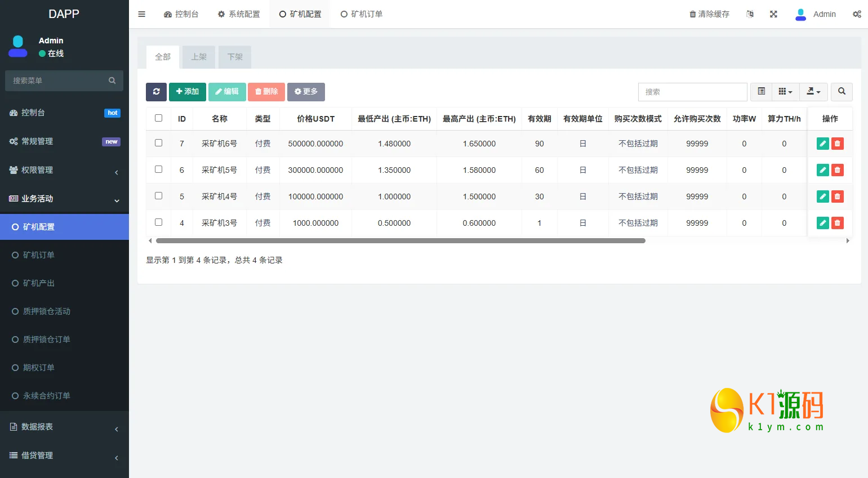Check the box for row ID 4
868x478 pixels.
pos(158,222)
